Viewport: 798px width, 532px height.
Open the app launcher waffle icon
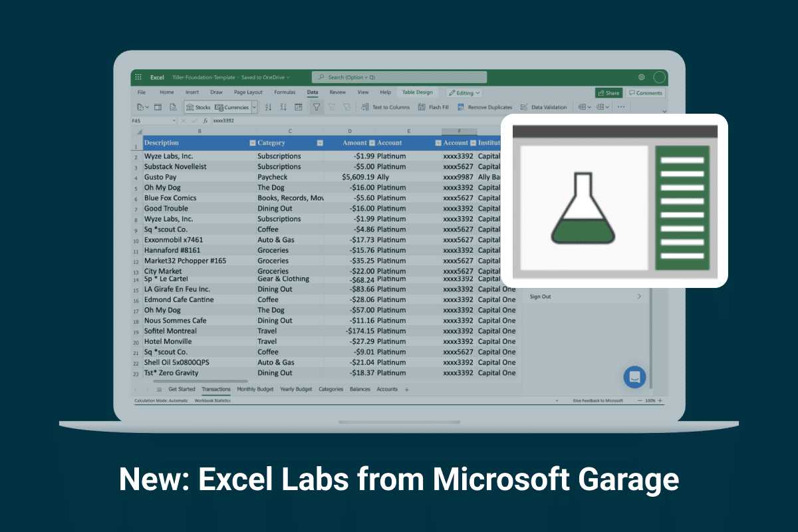point(138,77)
